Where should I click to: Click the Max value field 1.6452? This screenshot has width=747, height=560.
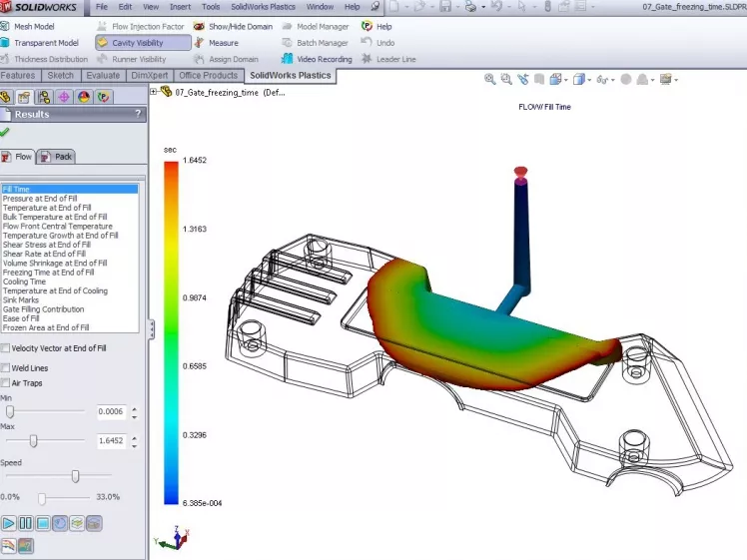coord(111,441)
